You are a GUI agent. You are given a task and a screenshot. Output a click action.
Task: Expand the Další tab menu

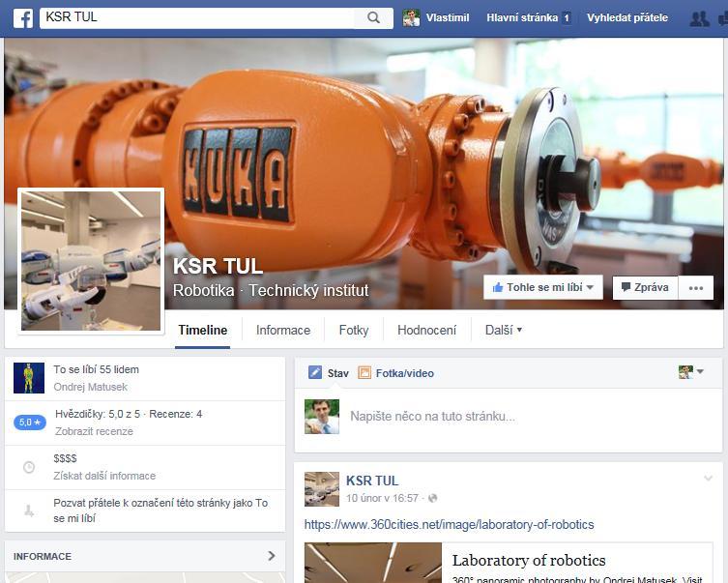[504, 330]
